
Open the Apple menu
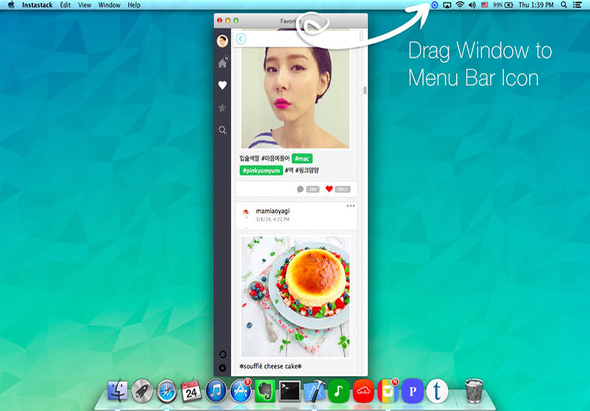point(11,5)
